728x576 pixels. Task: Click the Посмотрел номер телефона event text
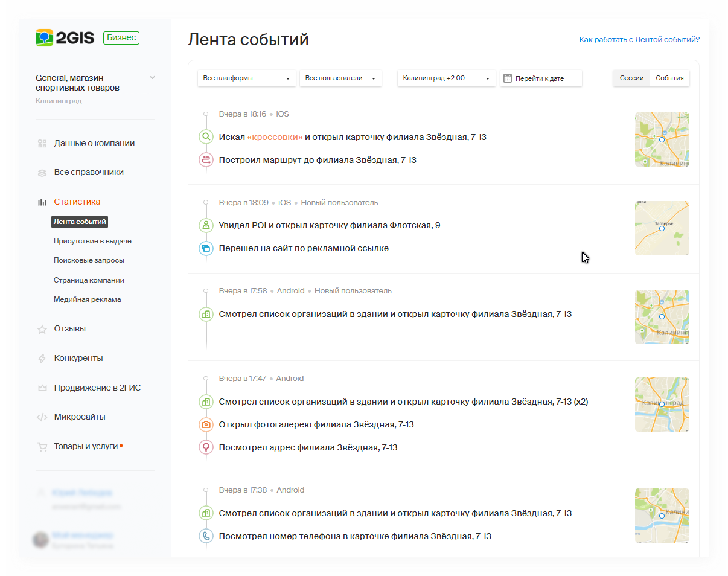(355, 536)
